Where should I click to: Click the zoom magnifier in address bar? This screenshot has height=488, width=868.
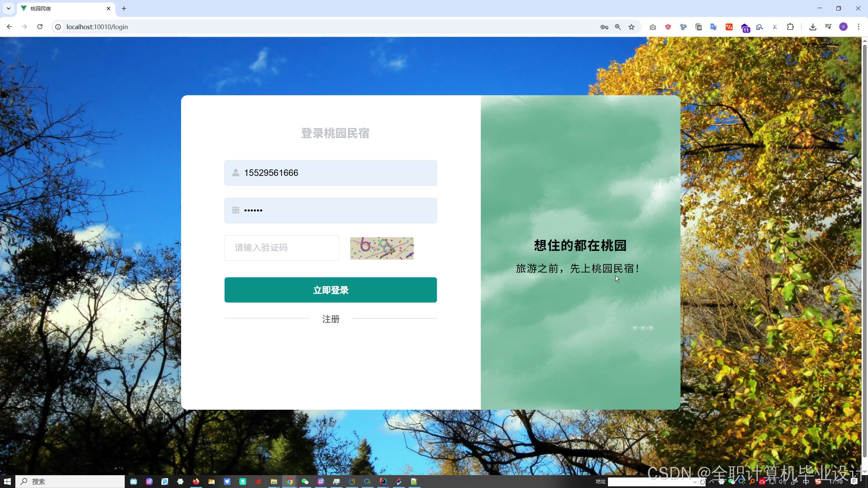pos(618,27)
